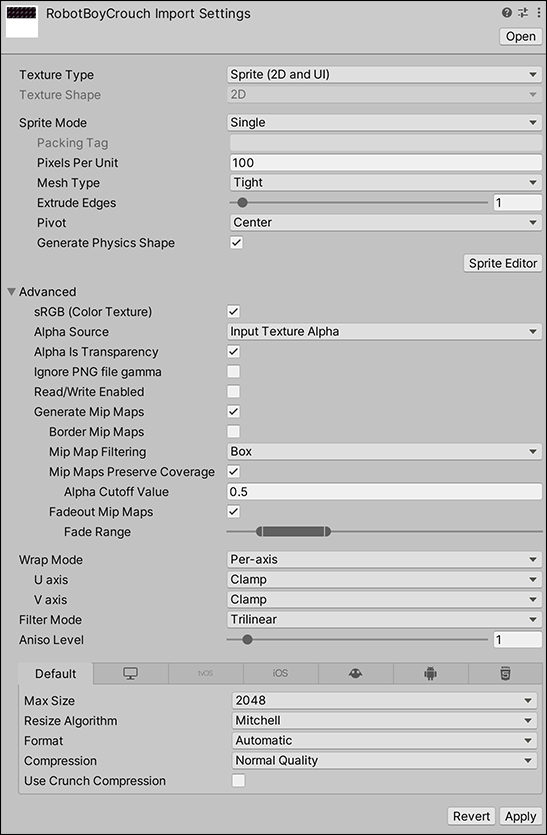Image resolution: width=547 pixels, height=835 pixels.
Task: Open the Alpha Source dropdown
Action: click(x=384, y=332)
